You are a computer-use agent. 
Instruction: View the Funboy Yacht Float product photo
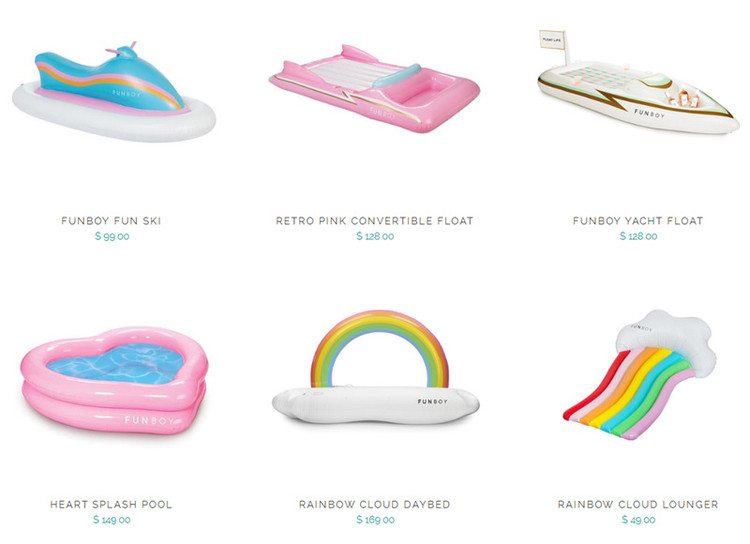click(639, 82)
